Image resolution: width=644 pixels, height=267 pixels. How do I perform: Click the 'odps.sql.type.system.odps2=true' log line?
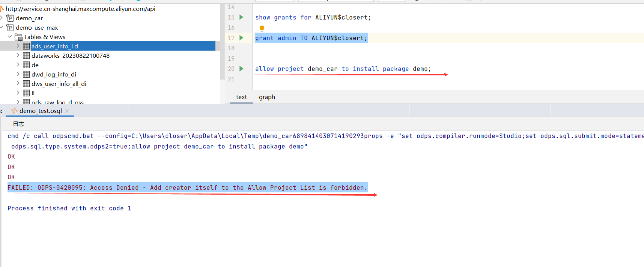[x=159, y=146]
